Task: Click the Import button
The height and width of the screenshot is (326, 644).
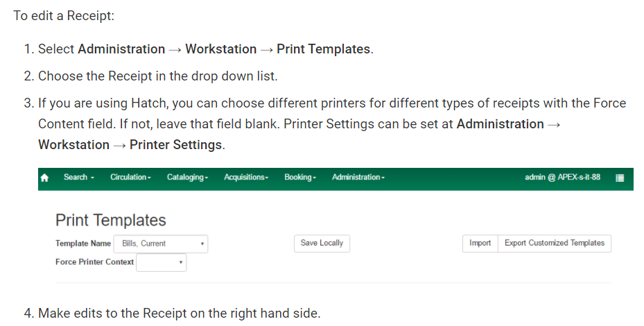Action: tap(480, 243)
